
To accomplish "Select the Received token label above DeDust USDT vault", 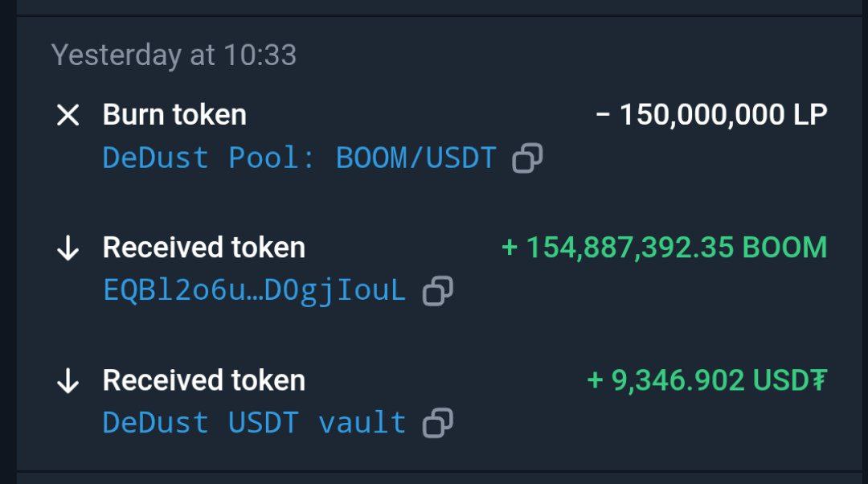I will (203, 380).
